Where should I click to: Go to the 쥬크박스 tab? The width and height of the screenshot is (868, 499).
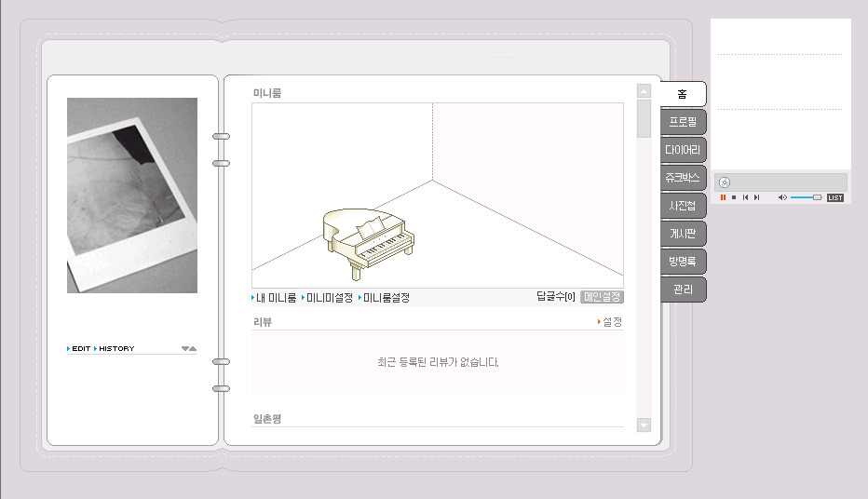tap(683, 178)
